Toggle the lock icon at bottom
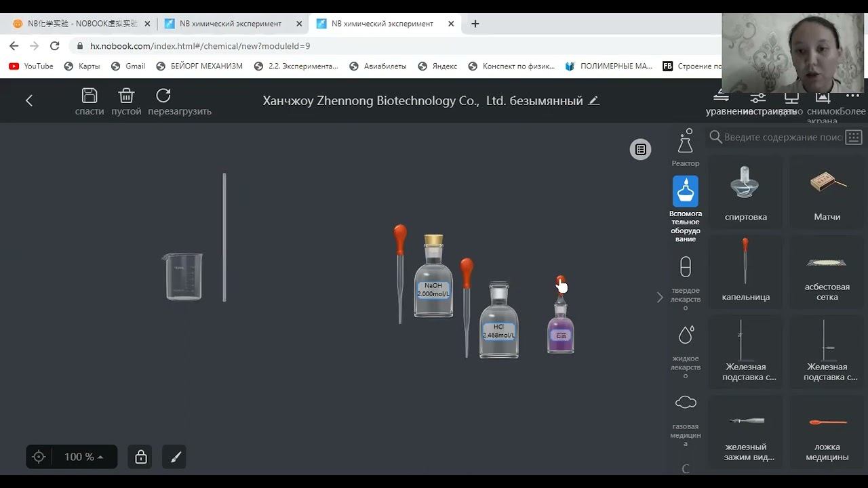Image resolution: width=868 pixels, height=488 pixels. click(141, 457)
